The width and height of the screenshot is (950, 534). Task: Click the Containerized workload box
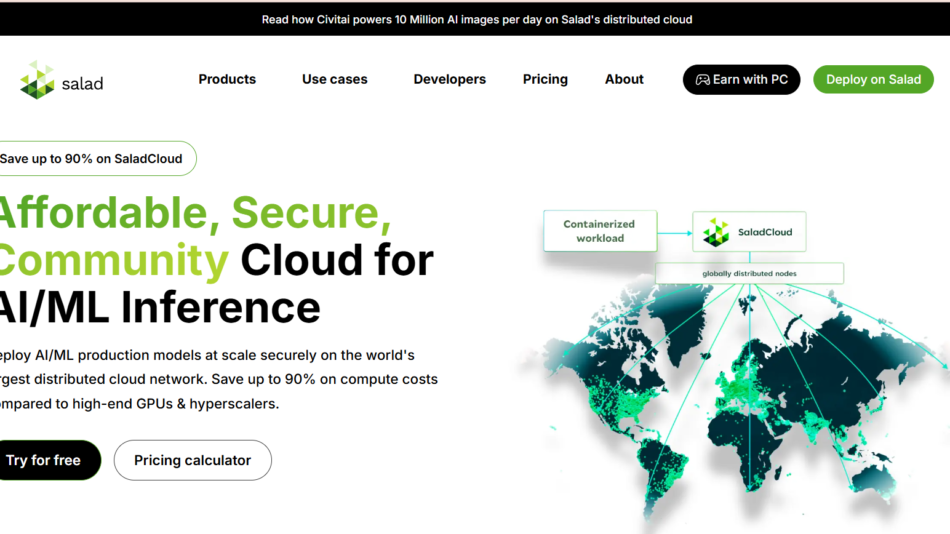point(600,231)
